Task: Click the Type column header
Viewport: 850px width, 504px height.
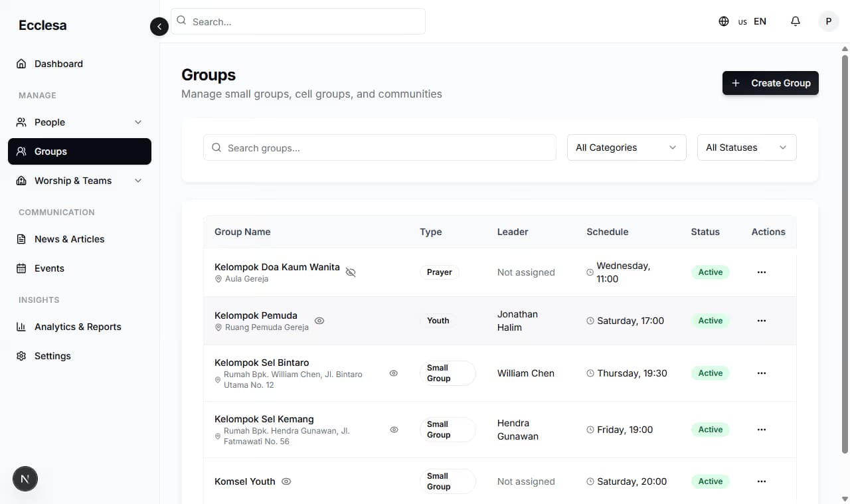Action: [430, 232]
